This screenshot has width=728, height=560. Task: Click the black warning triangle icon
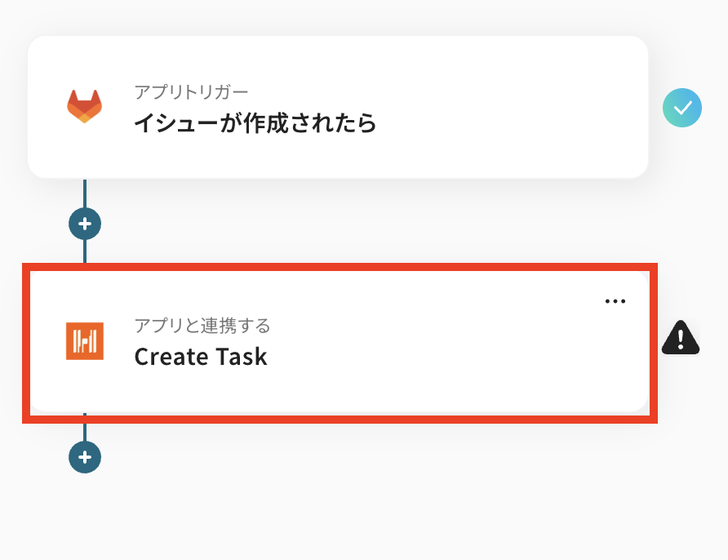point(680,337)
